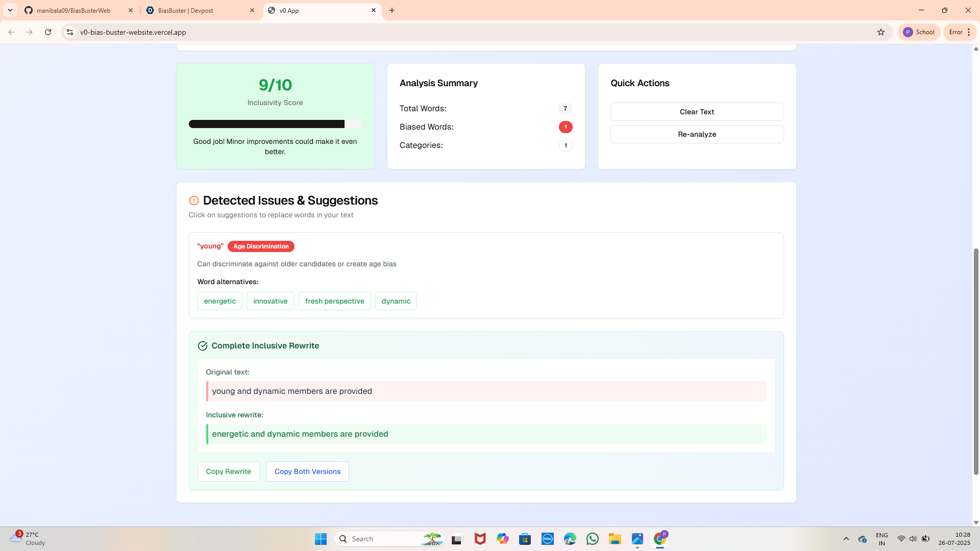Viewport: 980px width, 551px height.
Task: Click the School profile button
Action: point(919,32)
